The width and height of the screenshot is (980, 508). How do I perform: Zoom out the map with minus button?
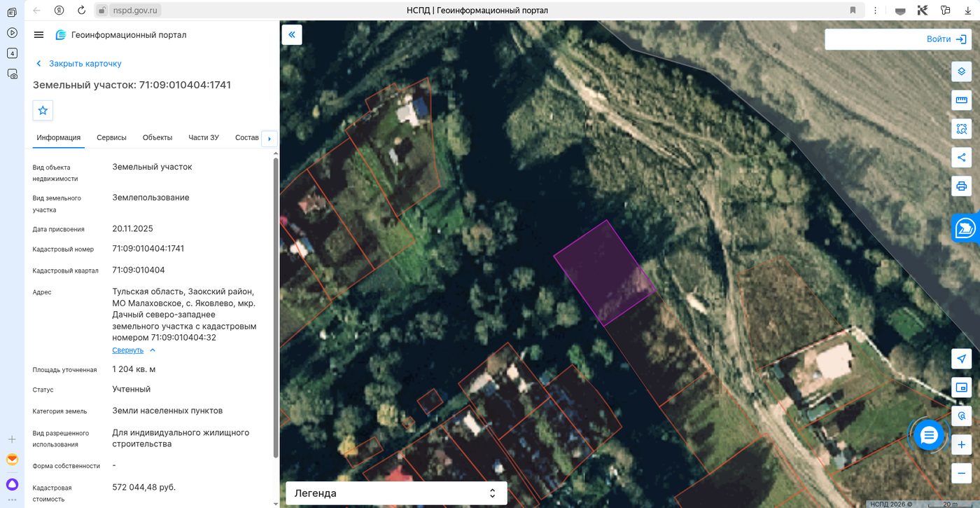pos(961,474)
